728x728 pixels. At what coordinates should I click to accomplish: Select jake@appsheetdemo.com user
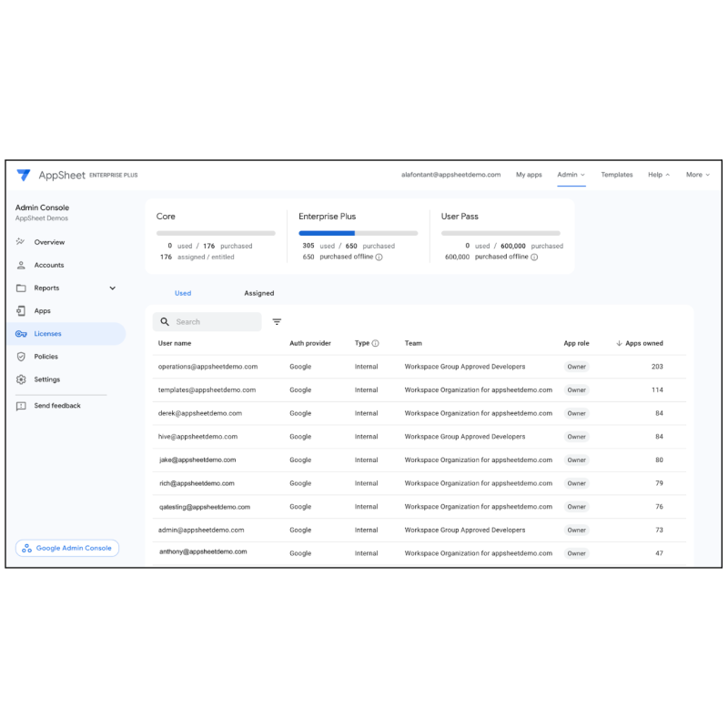click(x=197, y=460)
